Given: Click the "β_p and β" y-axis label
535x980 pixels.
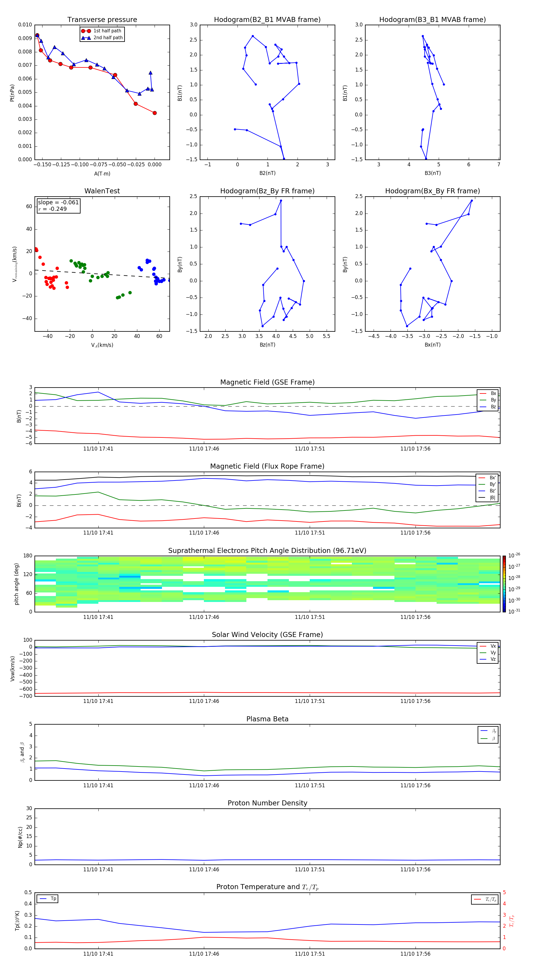Looking at the screenshot, I should click(x=22, y=752).
